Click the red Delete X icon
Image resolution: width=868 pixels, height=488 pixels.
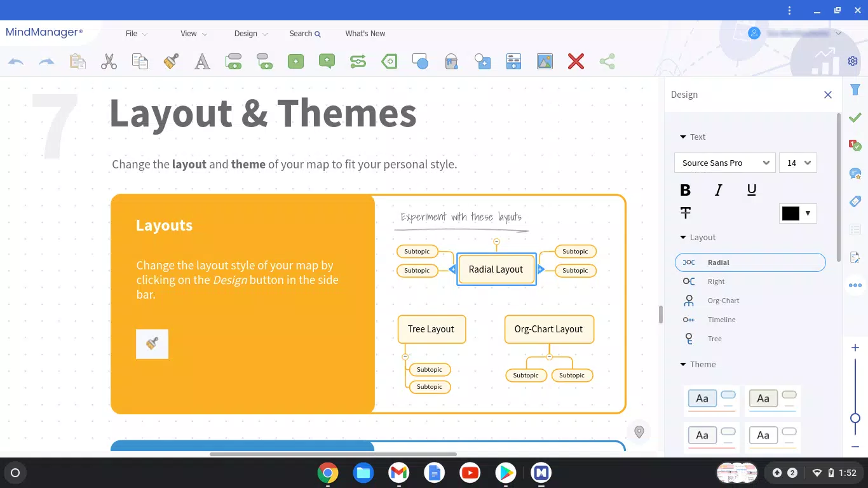pos(576,62)
